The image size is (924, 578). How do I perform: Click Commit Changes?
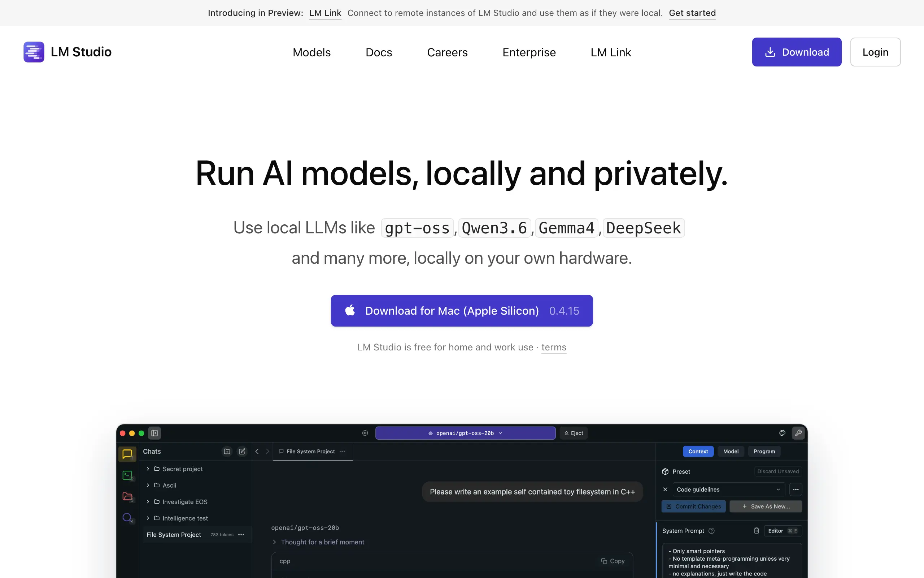point(693,506)
